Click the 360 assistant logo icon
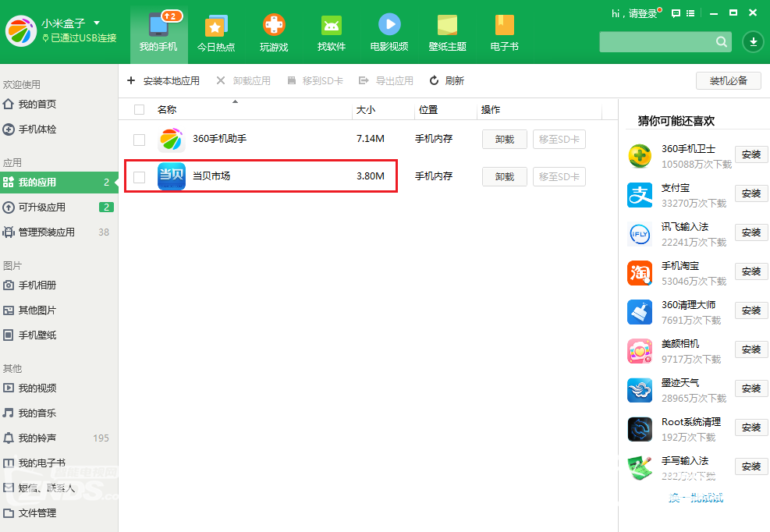Viewport: 770px width, 532px height. click(21, 31)
